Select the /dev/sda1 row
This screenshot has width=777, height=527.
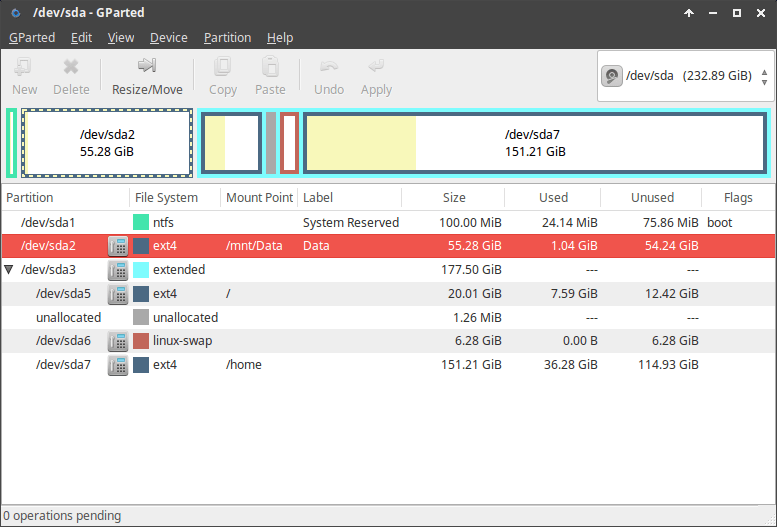click(388, 222)
